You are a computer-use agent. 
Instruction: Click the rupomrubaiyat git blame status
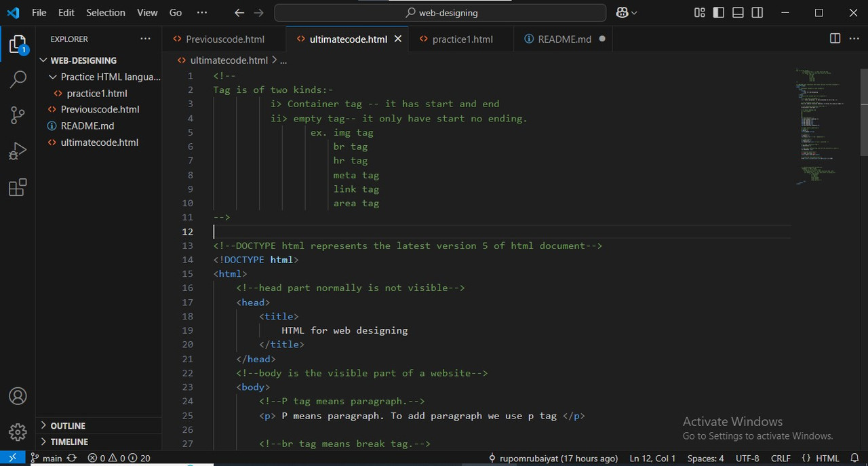(x=553, y=458)
